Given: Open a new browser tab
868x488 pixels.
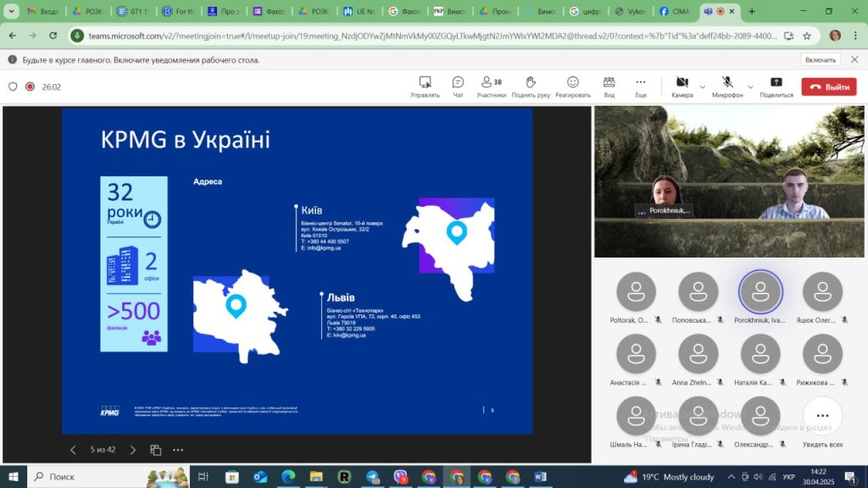Looking at the screenshot, I should 752,11.
